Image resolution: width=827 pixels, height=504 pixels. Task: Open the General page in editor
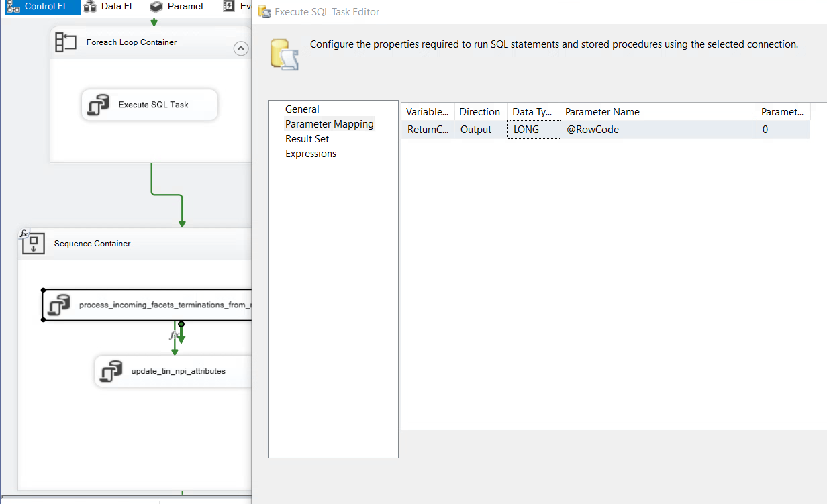coord(302,109)
